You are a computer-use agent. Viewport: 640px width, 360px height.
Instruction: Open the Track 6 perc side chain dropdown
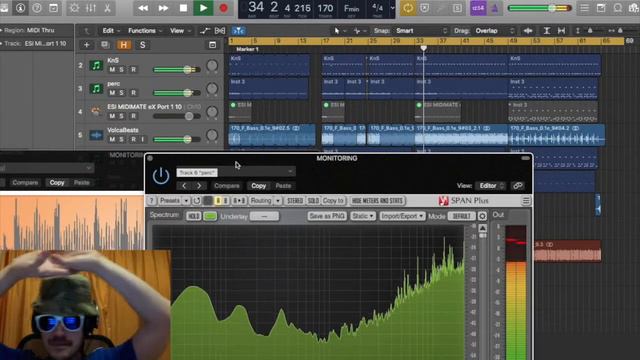[236, 172]
